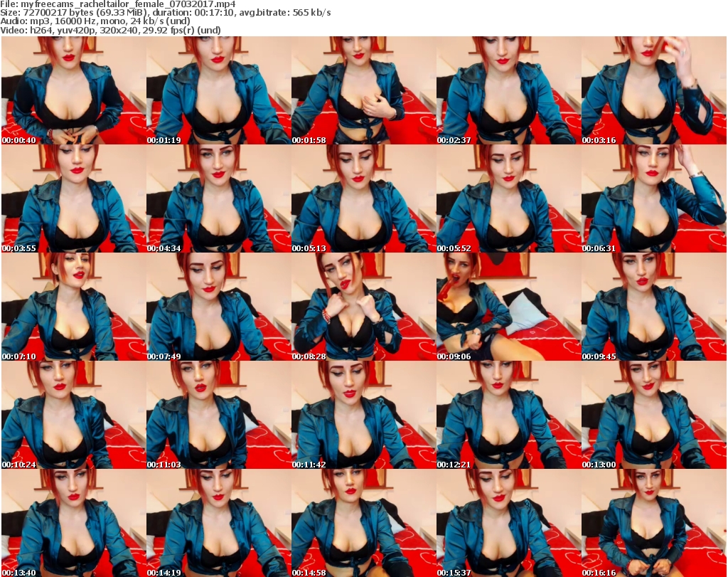The width and height of the screenshot is (728, 577).
Task: Open the frame stamped 00:06:31
Action: [x=654, y=198]
